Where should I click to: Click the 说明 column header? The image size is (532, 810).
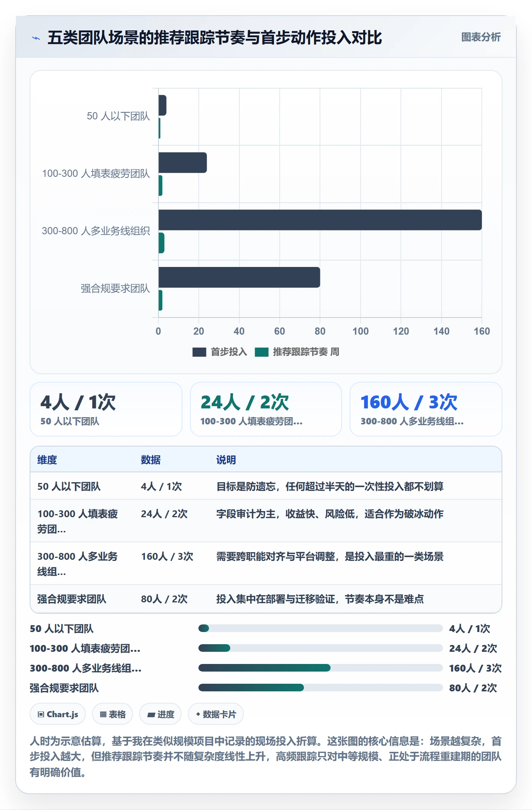(226, 460)
